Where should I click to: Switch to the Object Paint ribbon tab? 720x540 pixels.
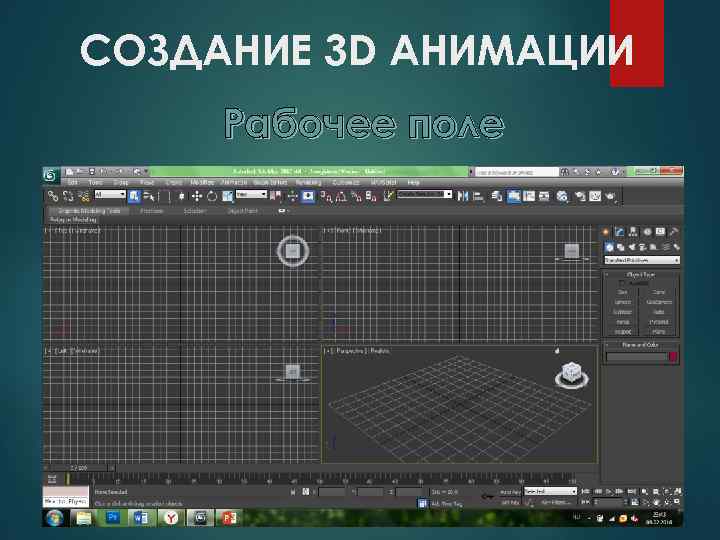[242, 211]
